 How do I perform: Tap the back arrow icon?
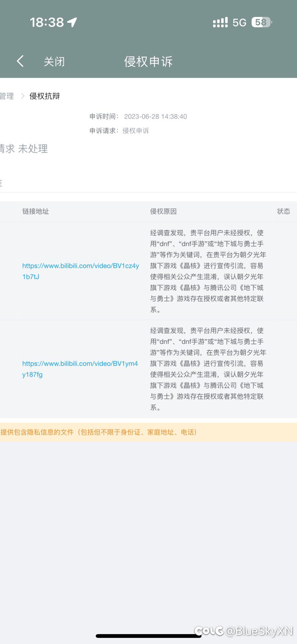tap(20, 61)
